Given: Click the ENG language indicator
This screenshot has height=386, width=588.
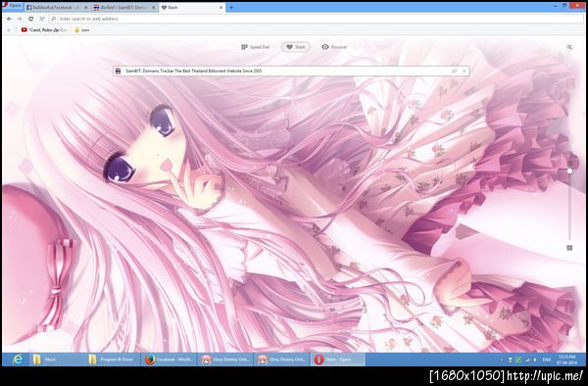Looking at the screenshot, I should [x=547, y=360].
